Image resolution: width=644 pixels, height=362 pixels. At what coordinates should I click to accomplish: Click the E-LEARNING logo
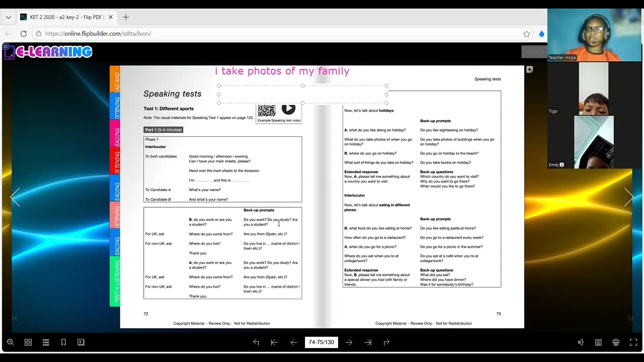coord(48,52)
